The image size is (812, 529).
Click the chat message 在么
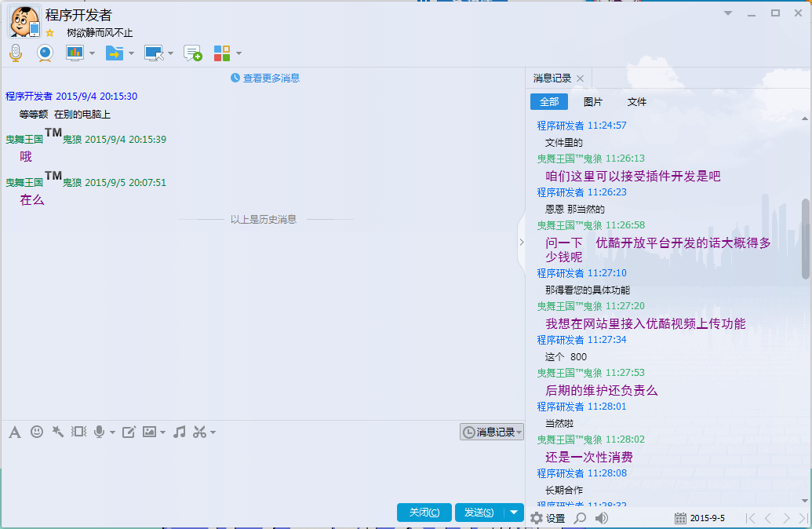click(x=32, y=200)
